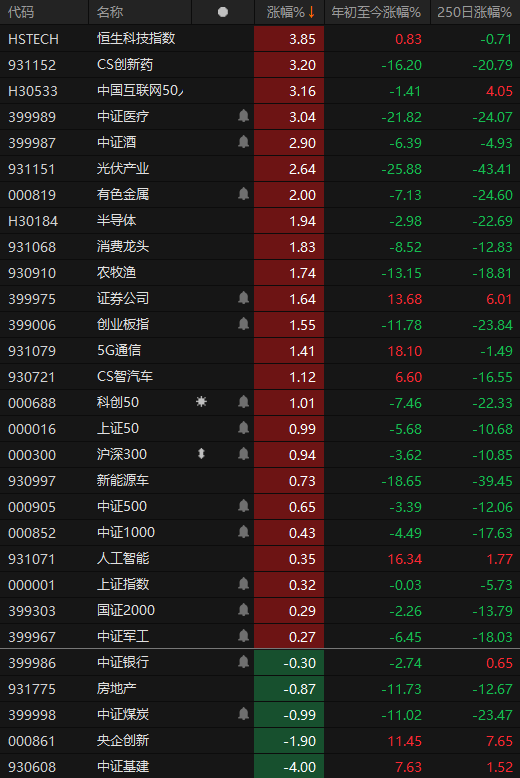Click the bell icon for 上证50
This screenshot has width=520, height=778.
pos(243,428)
